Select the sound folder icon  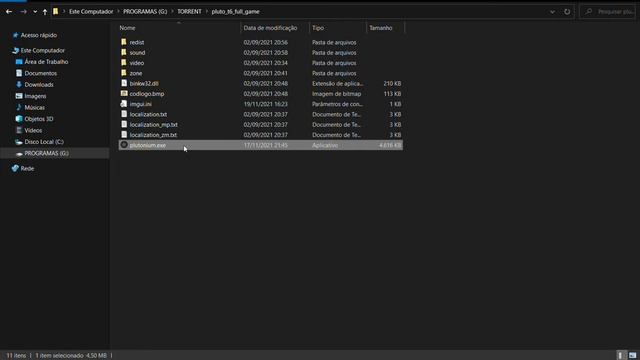tap(124, 52)
